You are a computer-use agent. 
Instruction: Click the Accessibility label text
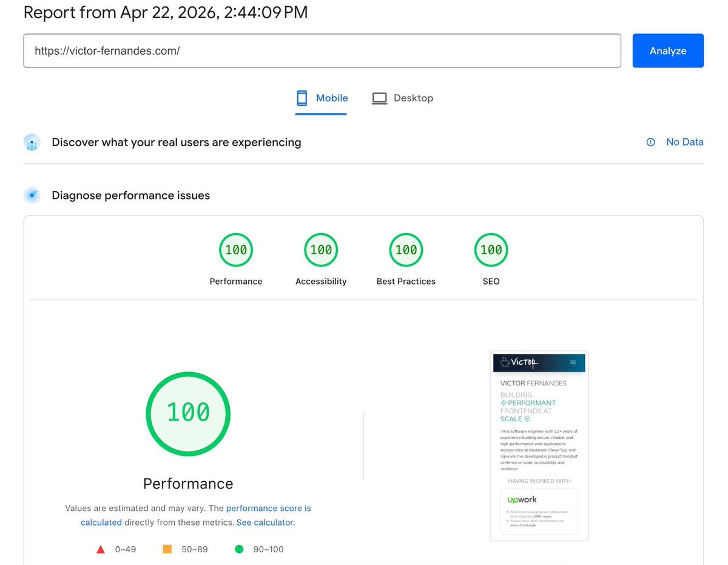(x=321, y=282)
